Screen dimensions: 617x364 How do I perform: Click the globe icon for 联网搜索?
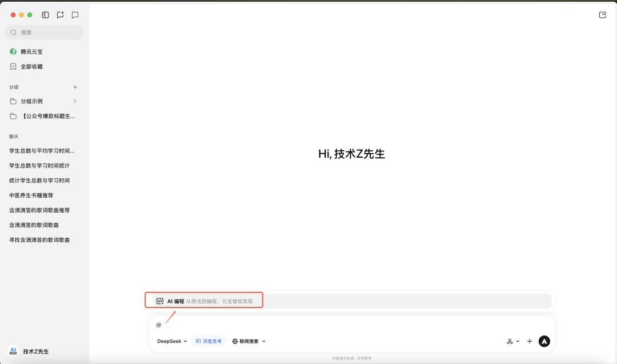(x=235, y=341)
